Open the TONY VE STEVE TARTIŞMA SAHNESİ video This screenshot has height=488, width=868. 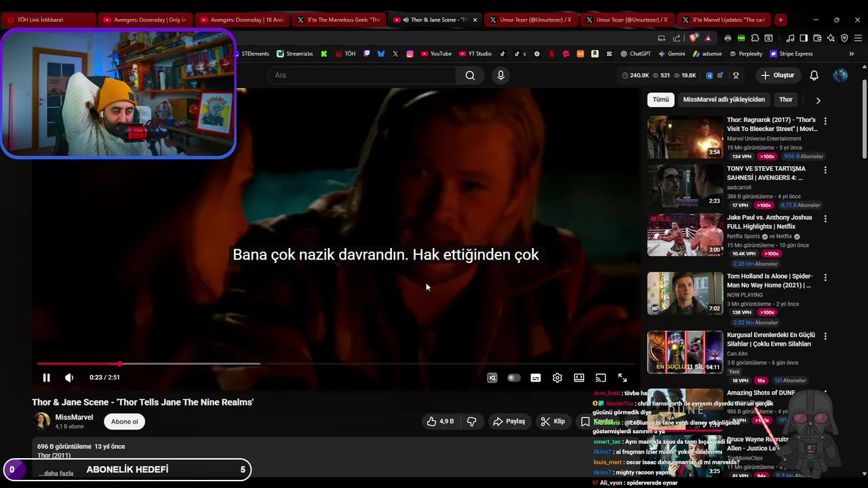coord(685,186)
